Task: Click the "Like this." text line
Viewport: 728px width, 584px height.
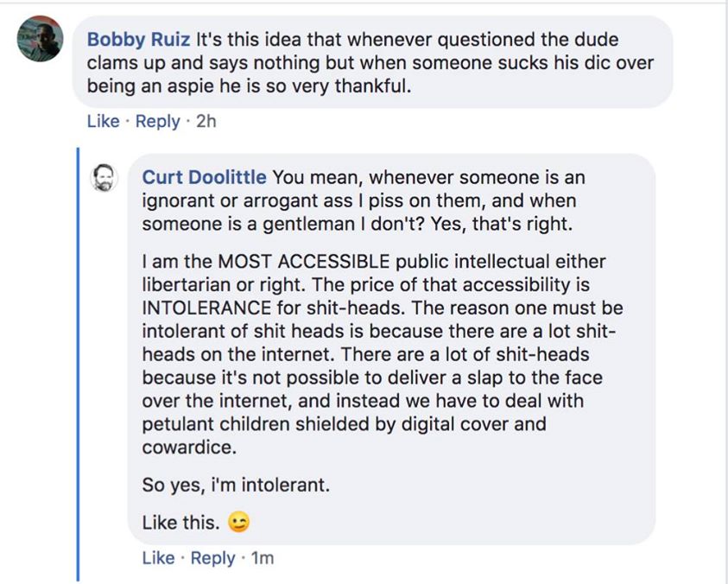Action: point(180,523)
